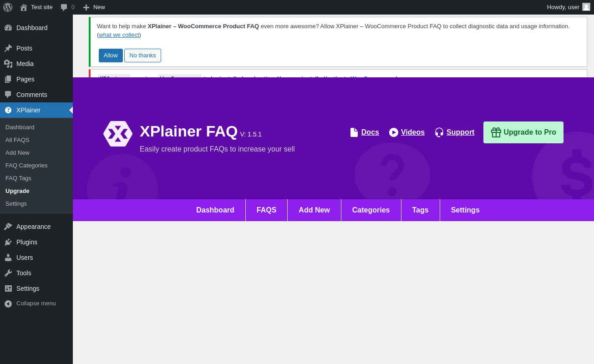Click the 'Howdy, user' account text
Screen dimensions: 594x364
[563, 7]
